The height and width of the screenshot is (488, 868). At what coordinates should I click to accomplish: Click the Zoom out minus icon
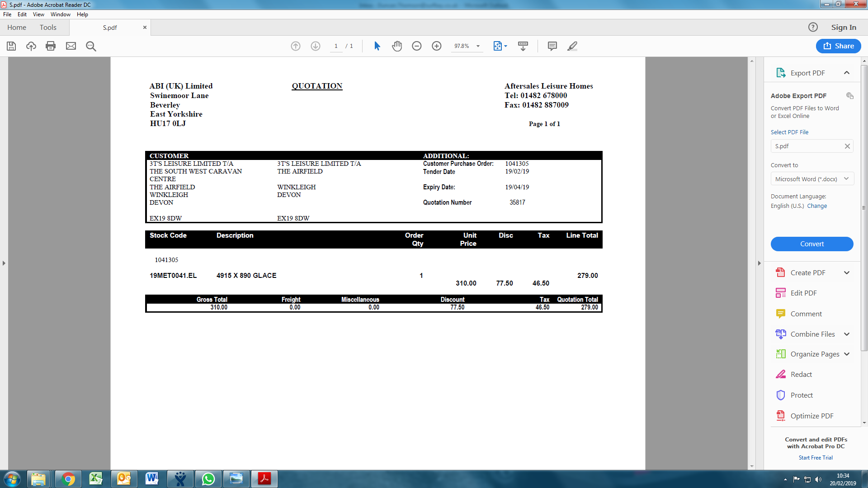click(417, 46)
